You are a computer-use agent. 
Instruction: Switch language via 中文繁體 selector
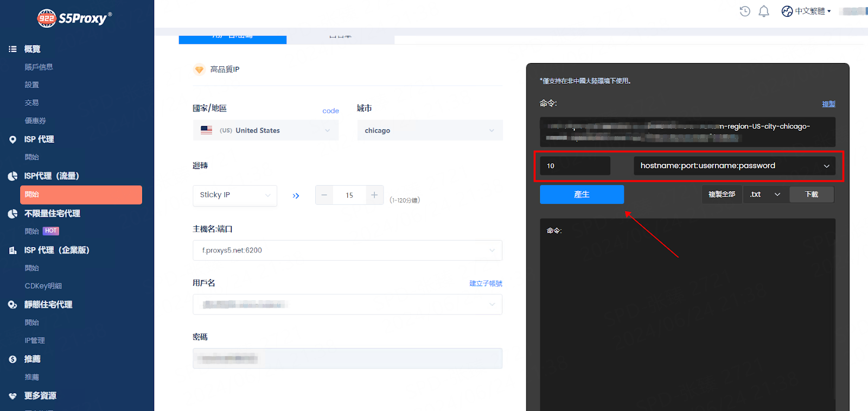click(x=807, y=11)
